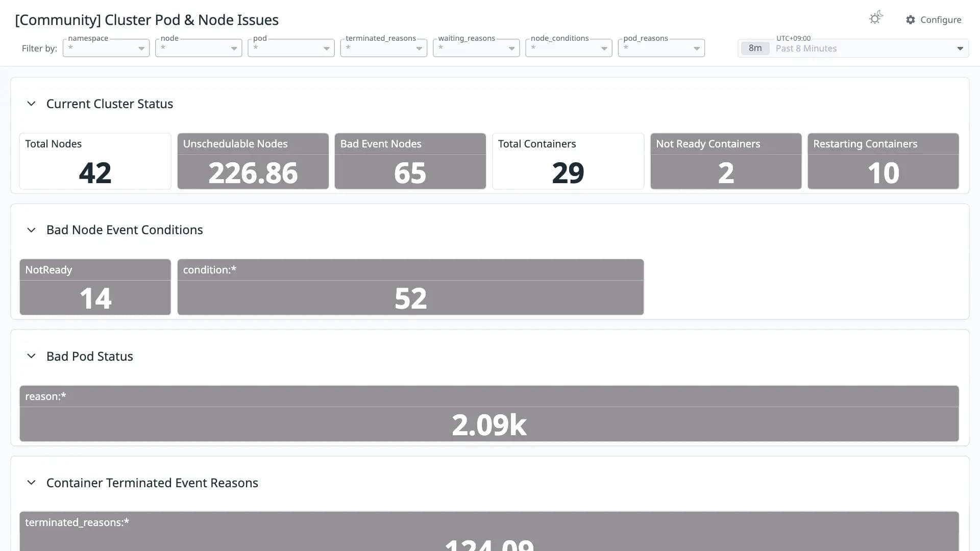Screen dimensions: 980x551
Task: Click the Not Ready Containers widget title
Action: (708, 144)
